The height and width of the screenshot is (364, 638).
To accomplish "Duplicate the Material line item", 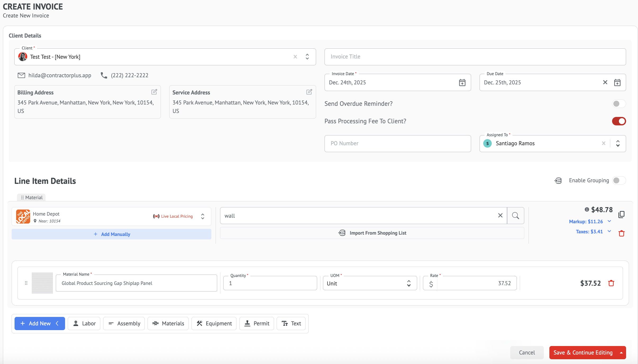I will coord(621,214).
